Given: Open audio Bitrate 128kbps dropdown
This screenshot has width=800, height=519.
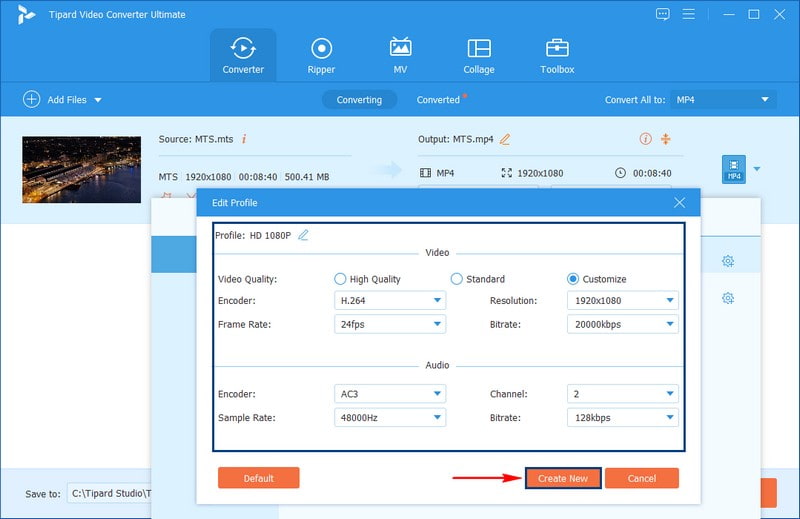Looking at the screenshot, I should (622, 417).
